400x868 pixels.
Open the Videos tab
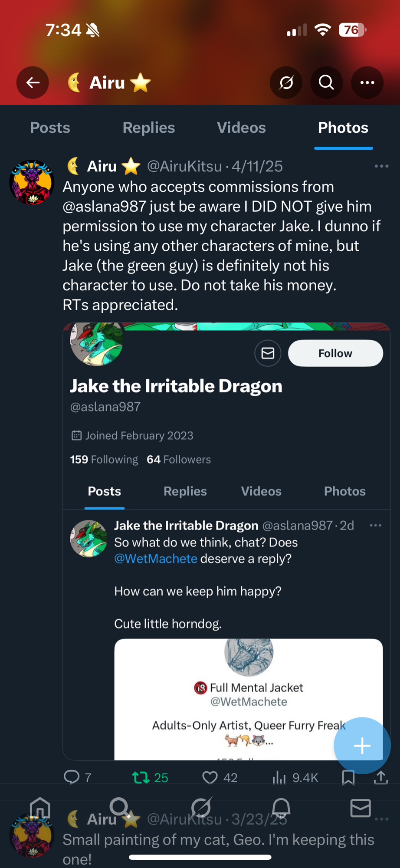pos(241,128)
